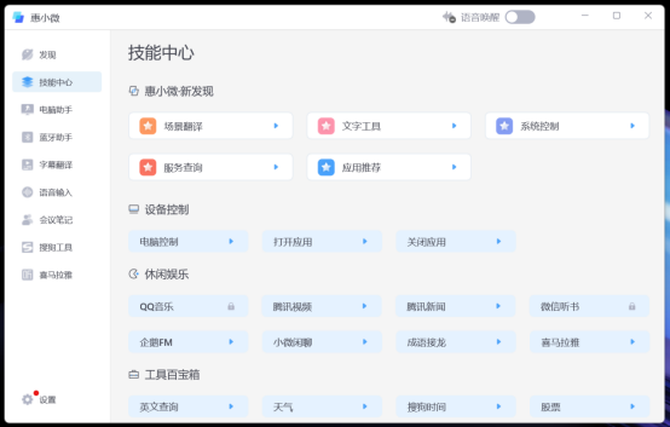Screen dimensions: 670x427
Task: Click the 工具百宝箱 toolbox section icon
Action: click(x=134, y=375)
